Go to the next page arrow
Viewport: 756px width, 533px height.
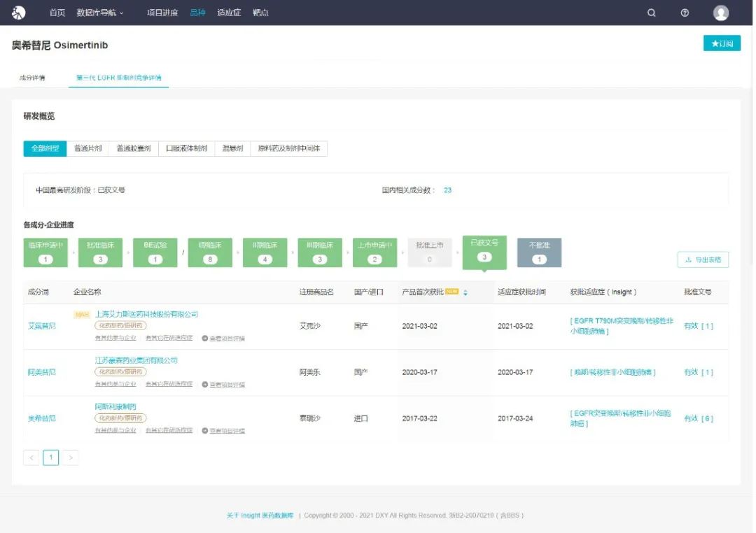click(x=71, y=457)
